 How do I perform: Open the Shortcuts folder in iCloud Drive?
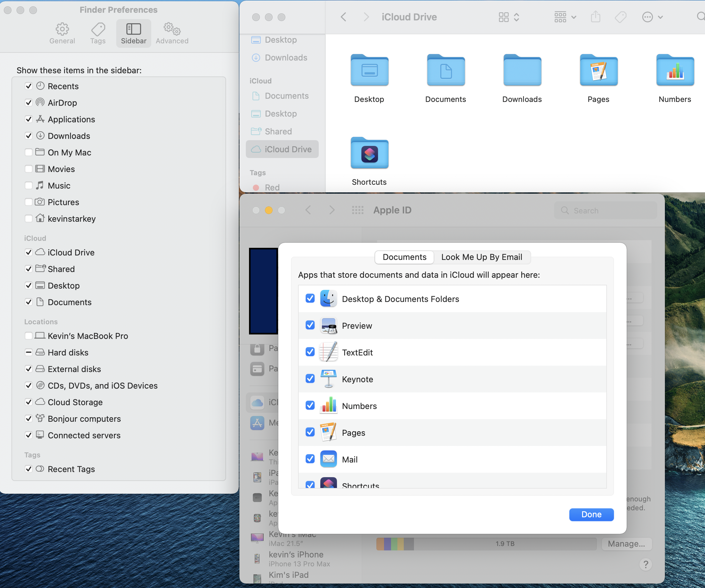[369, 154]
